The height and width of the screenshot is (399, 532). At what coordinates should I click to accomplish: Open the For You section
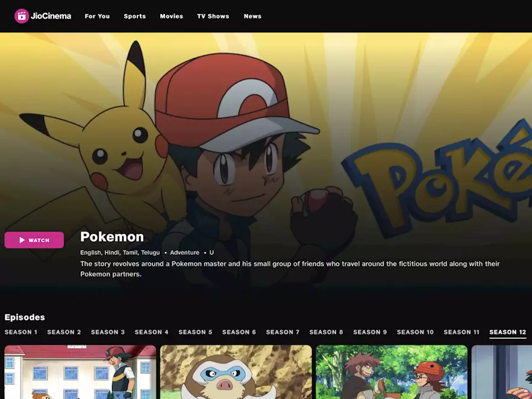[97, 16]
